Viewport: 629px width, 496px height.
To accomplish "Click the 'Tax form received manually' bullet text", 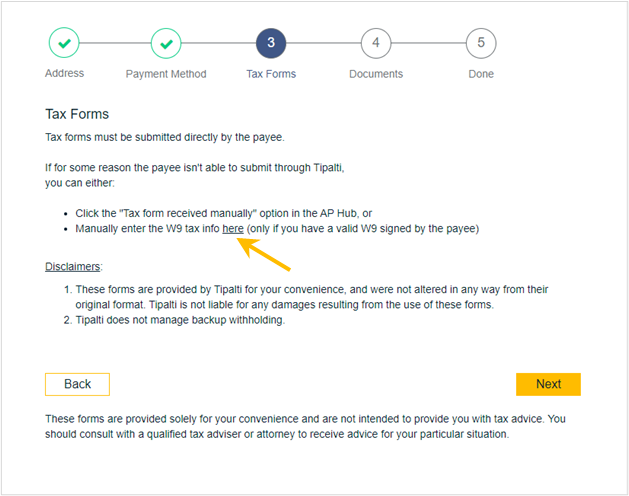I will point(224,213).
